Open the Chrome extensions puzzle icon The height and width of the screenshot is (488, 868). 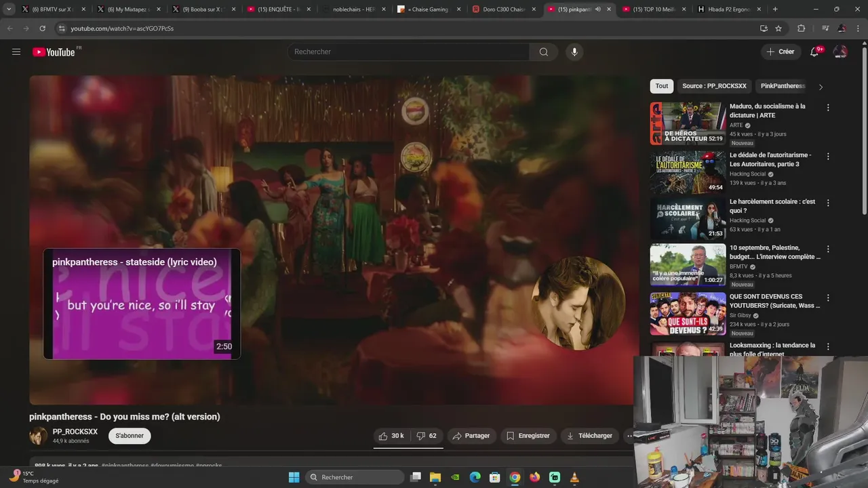(x=801, y=28)
